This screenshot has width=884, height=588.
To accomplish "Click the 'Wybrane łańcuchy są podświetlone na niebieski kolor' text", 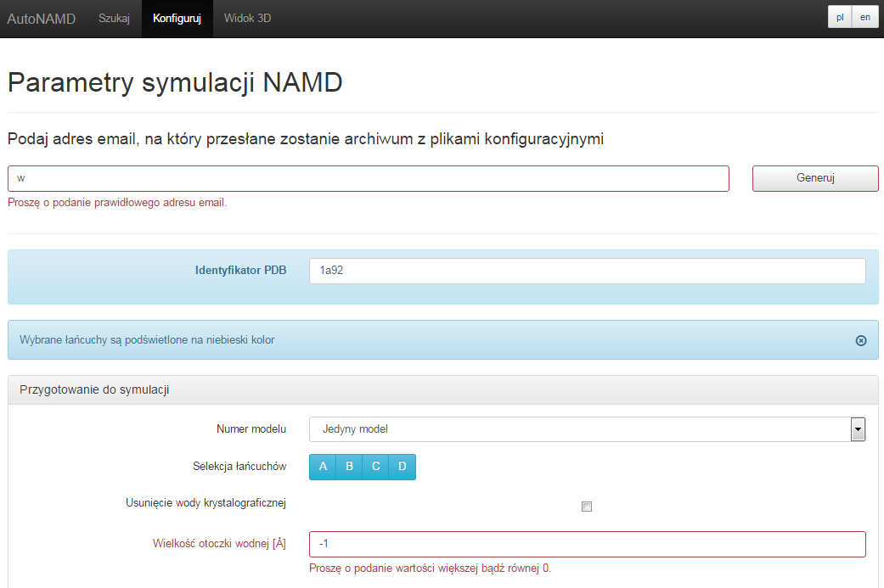I will tap(147, 340).
